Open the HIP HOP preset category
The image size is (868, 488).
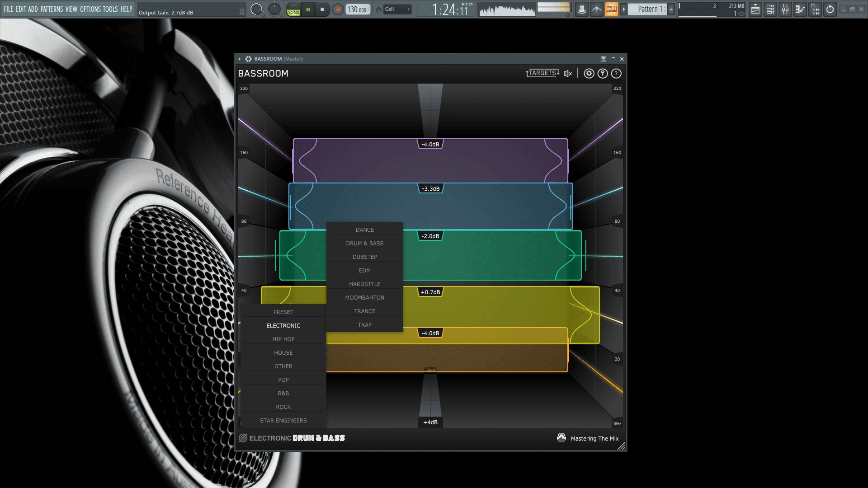[x=283, y=339]
